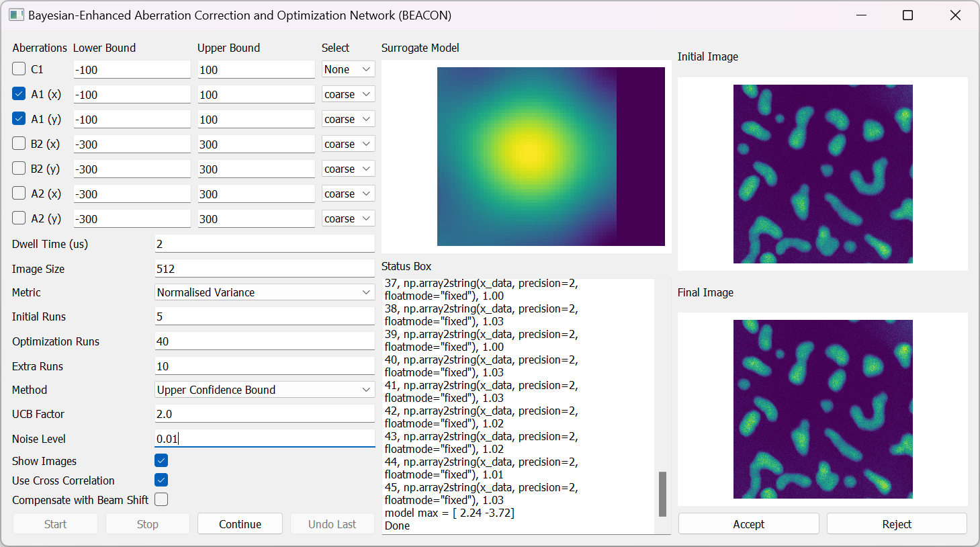Enable the B2 (x) aberration checkbox
Image resolution: width=980 pixels, height=547 pixels.
pyautogui.click(x=19, y=143)
